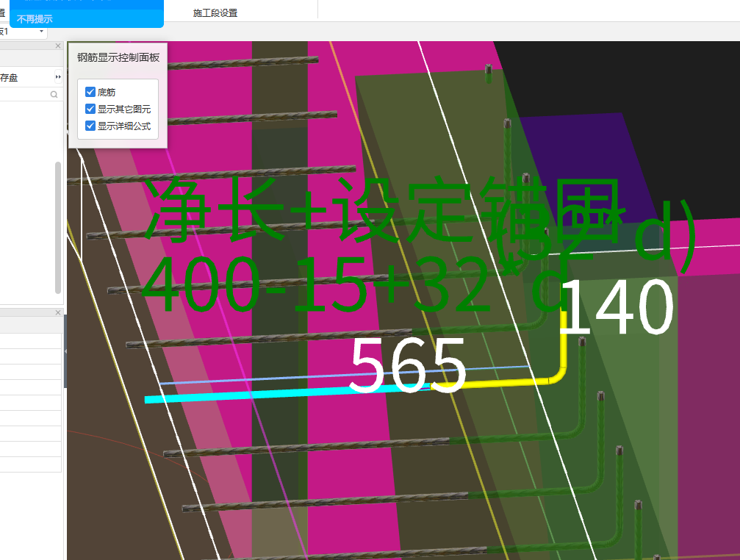Image resolution: width=740 pixels, height=560 pixels.
Task: Click the 140 dimension label
Action: click(x=615, y=306)
